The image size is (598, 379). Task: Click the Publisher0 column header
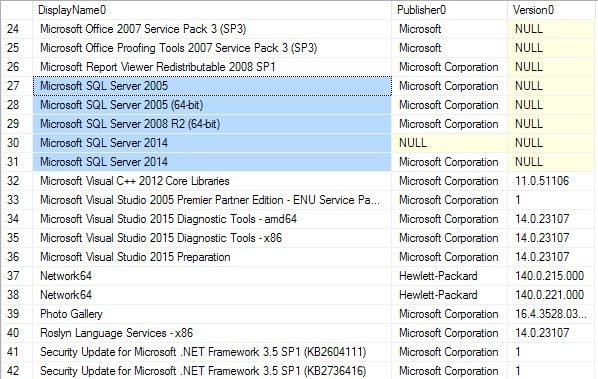(x=449, y=10)
